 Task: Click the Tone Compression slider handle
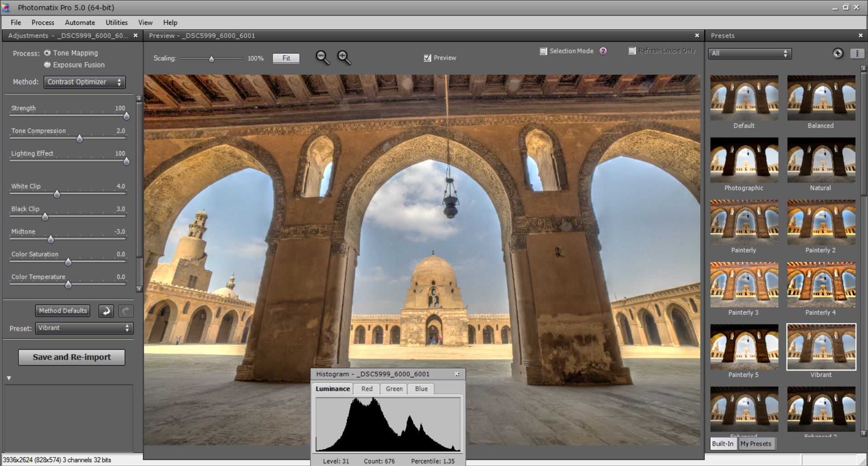(x=80, y=139)
